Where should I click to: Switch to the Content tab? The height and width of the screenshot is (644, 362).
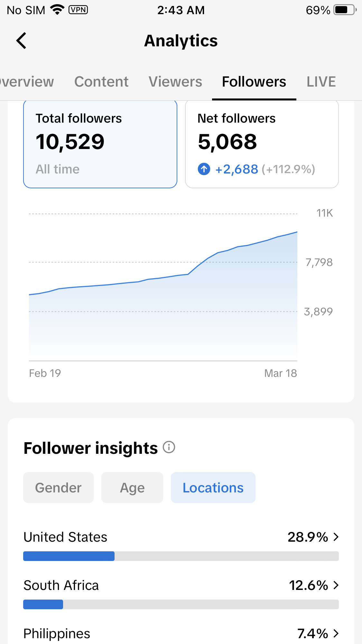click(101, 82)
